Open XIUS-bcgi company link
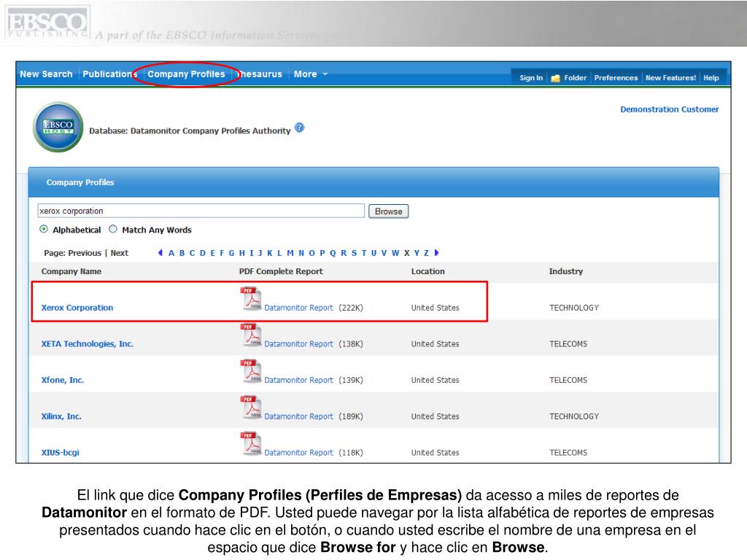Viewport: 747px width, 560px height. (x=60, y=452)
